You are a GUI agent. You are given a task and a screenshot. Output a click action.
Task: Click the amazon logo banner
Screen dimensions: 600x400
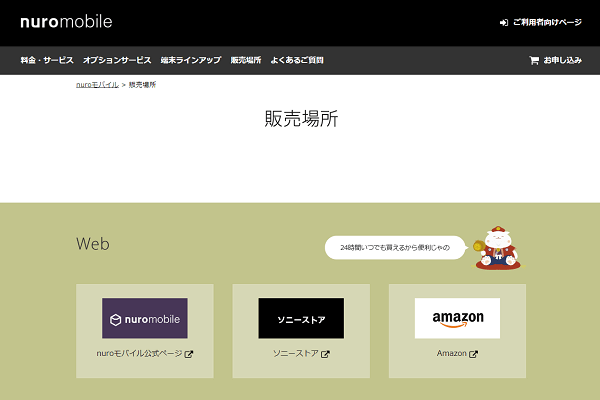point(457,318)
